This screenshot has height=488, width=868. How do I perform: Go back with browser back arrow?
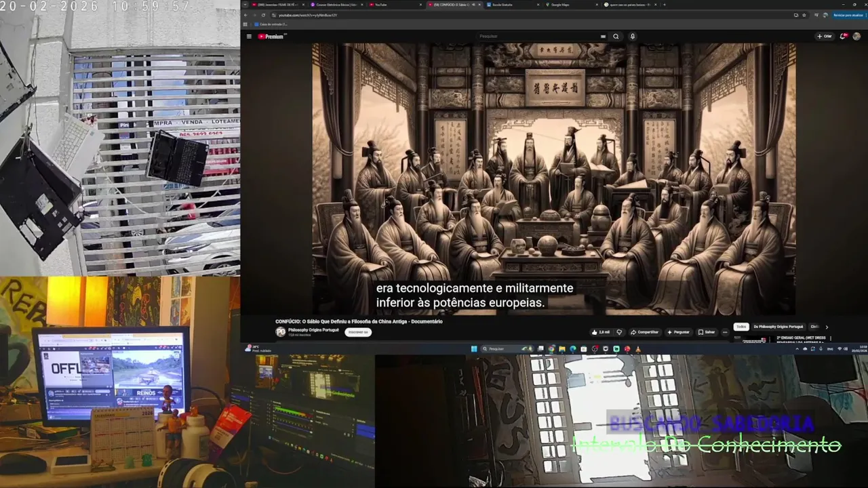pyautogui.click(x=246, y=15)
